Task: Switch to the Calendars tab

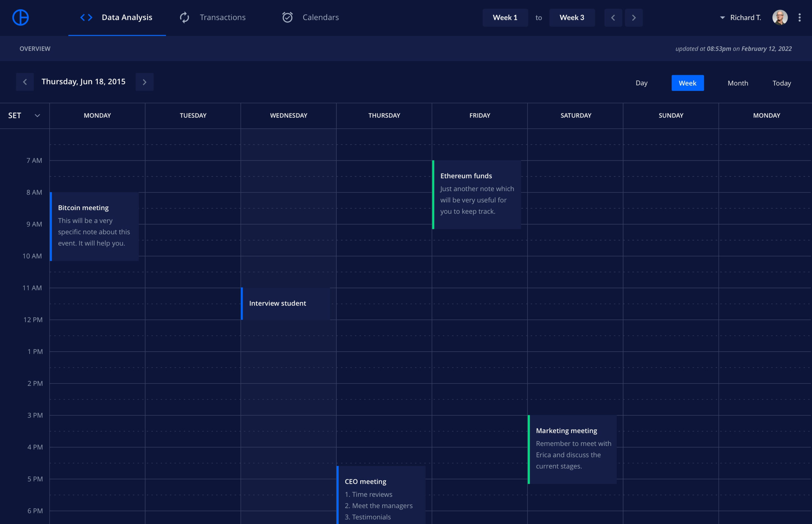Action: [311, 17]
